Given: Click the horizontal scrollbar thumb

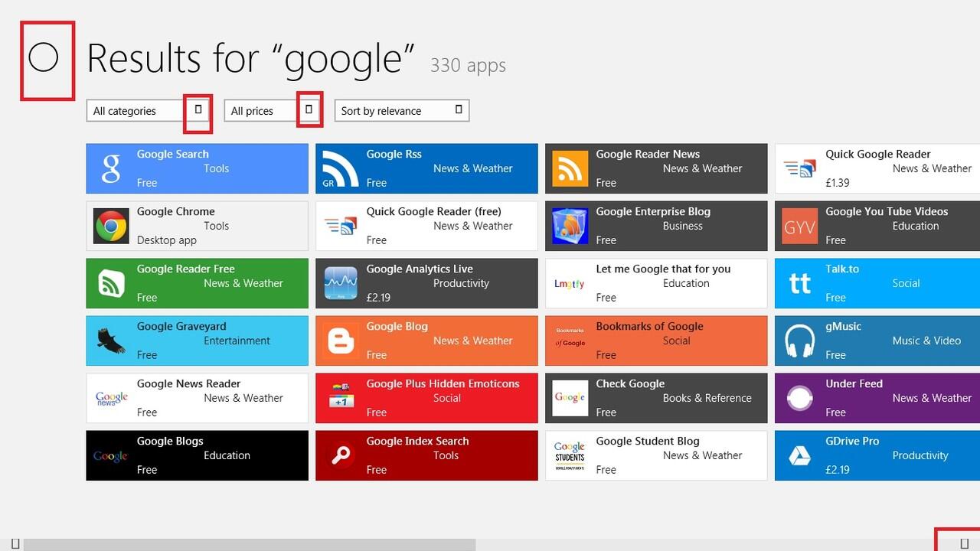Looking at the screenshot, I should [250, 544].
